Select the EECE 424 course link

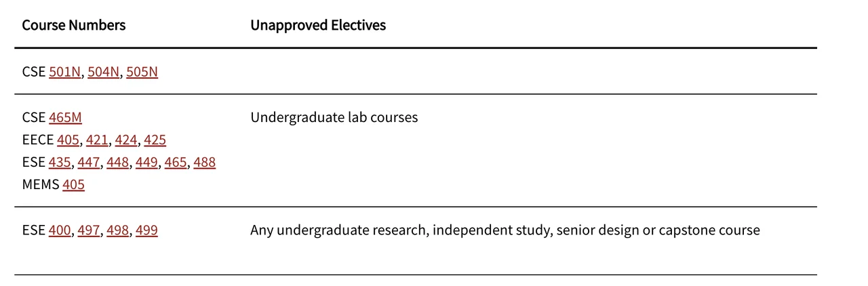click(x=126, y=140)
